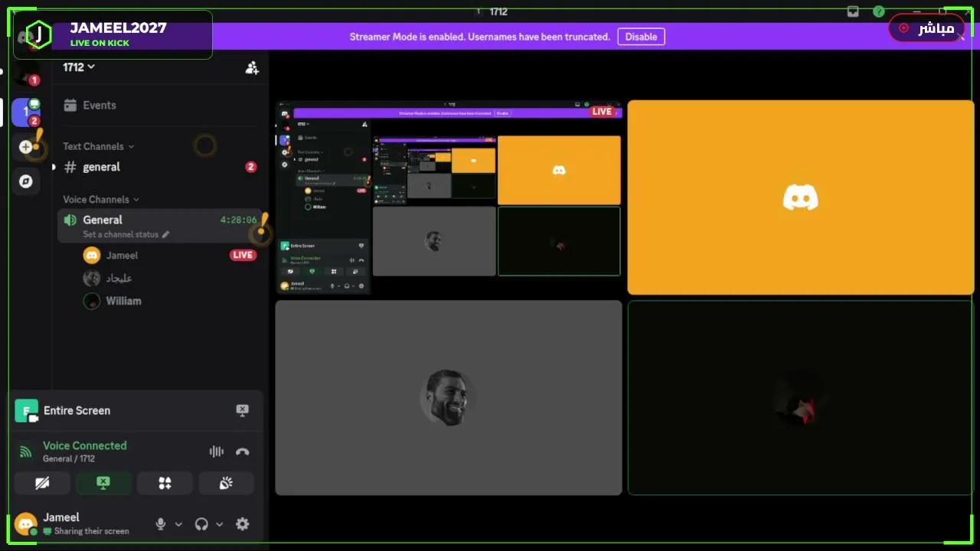Click the 1712 window title text
This screenshot has height=551, width=980.
[498, 11]
